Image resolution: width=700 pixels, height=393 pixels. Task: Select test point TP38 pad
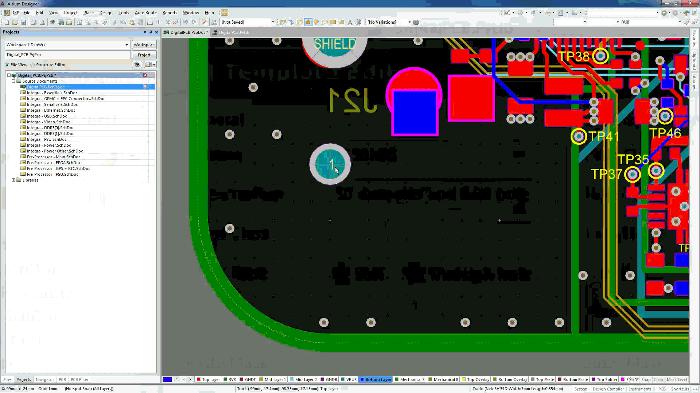(600, 56)
